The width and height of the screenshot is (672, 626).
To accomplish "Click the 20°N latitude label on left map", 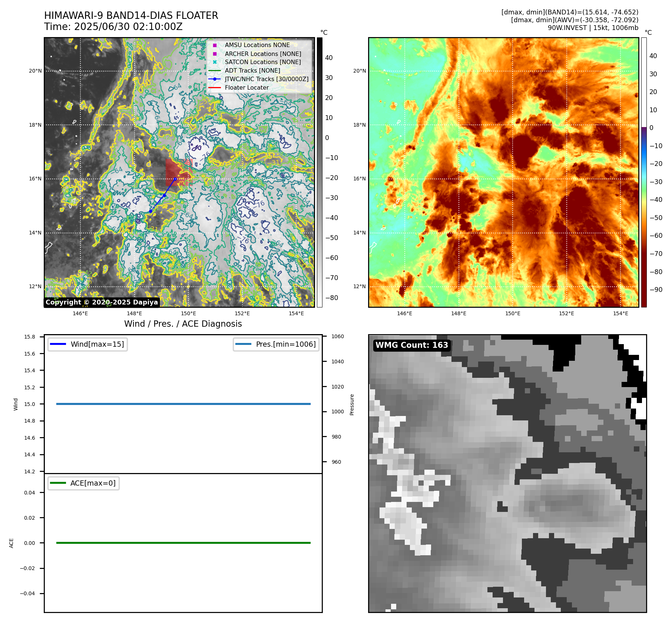I will (x=36, y=71).
